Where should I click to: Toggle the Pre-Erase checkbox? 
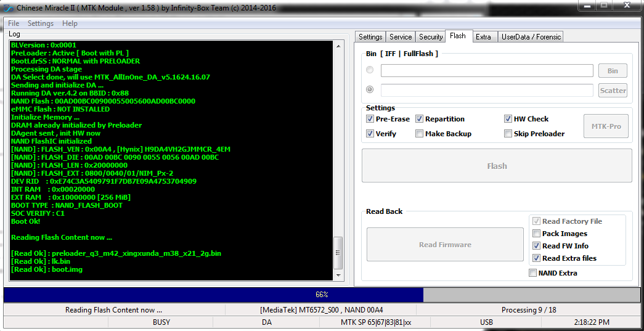tap(370, 119)
